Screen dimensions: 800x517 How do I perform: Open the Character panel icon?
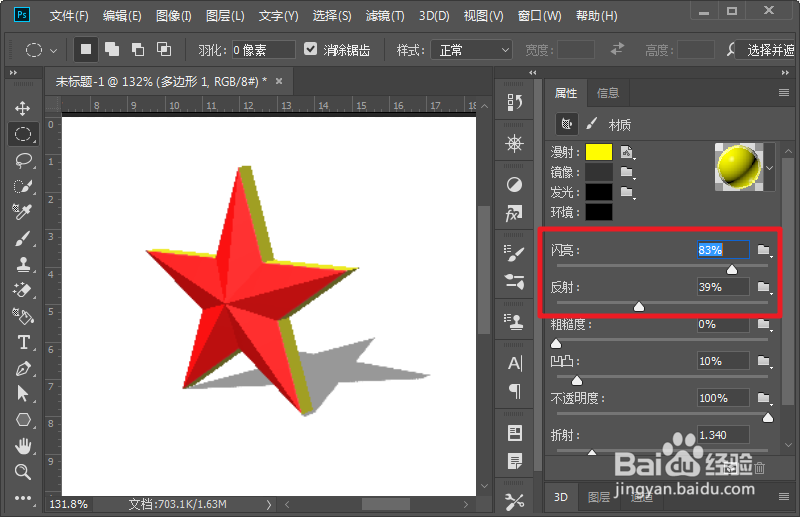[x=514, y=363]
